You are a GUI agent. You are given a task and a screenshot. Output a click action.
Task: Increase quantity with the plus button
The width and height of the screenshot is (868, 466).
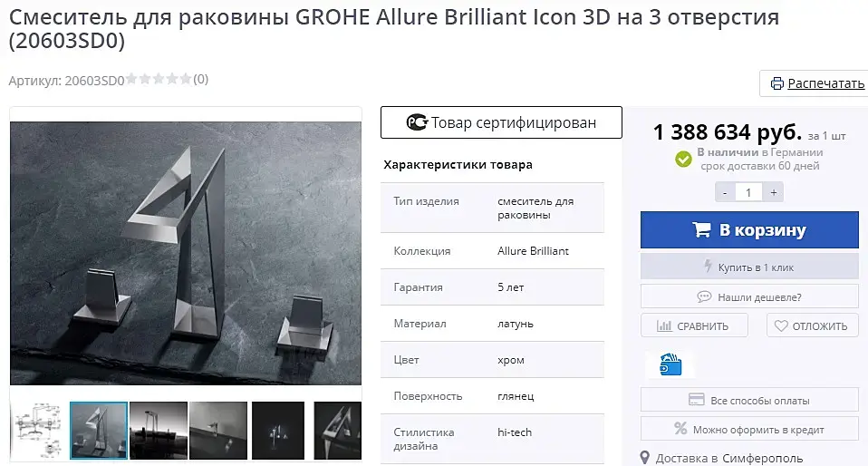(774, 192)
